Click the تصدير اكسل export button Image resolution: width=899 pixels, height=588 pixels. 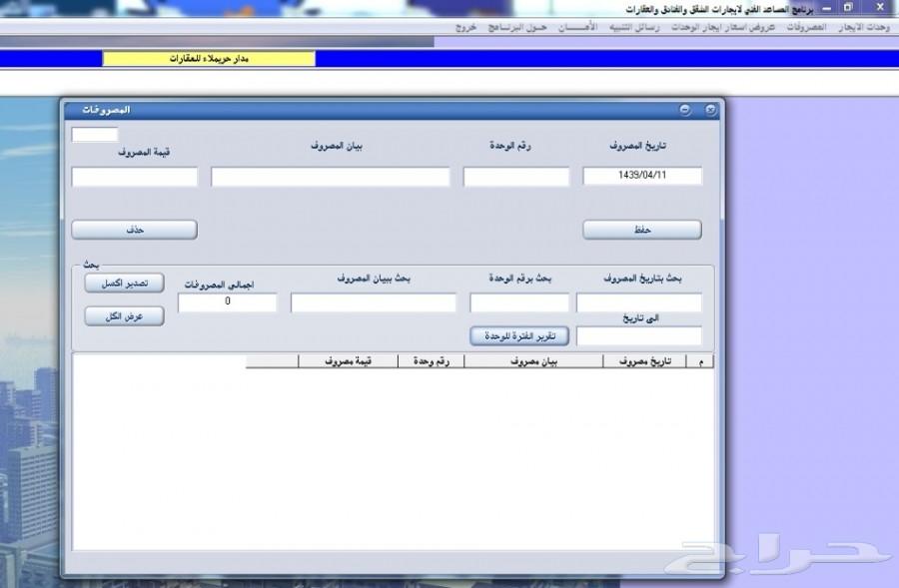[125, 284]
